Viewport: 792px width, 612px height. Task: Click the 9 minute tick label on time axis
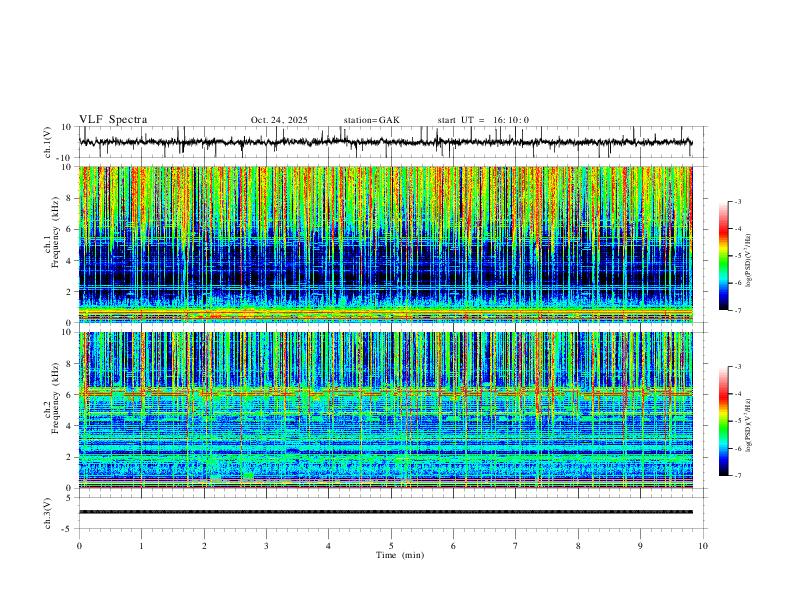[x=640, y=546]
